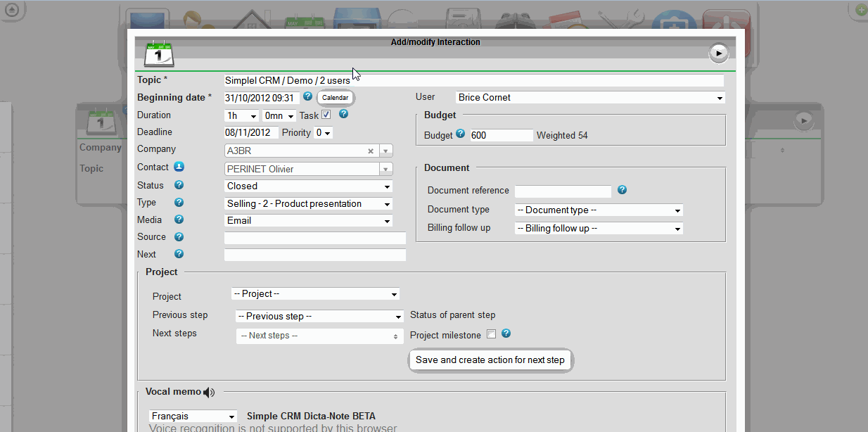Open the Status dropdown showing Closed
Screen dimensions: 868x432
click(x=308, y=186)
